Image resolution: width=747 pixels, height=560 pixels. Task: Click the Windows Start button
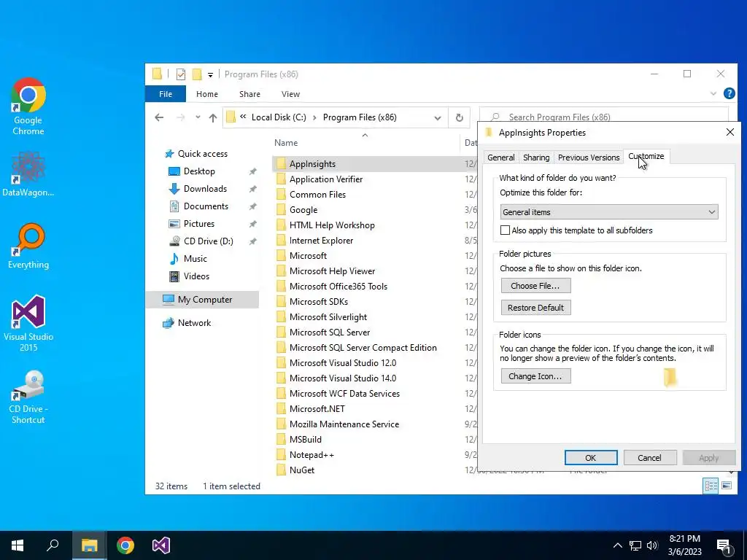pos(18,545)
